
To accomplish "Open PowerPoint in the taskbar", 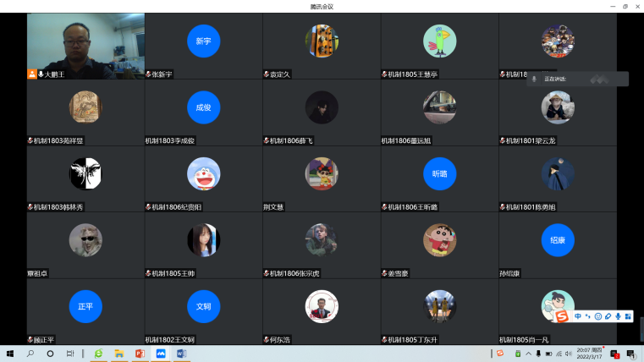I will click(140, 353).
